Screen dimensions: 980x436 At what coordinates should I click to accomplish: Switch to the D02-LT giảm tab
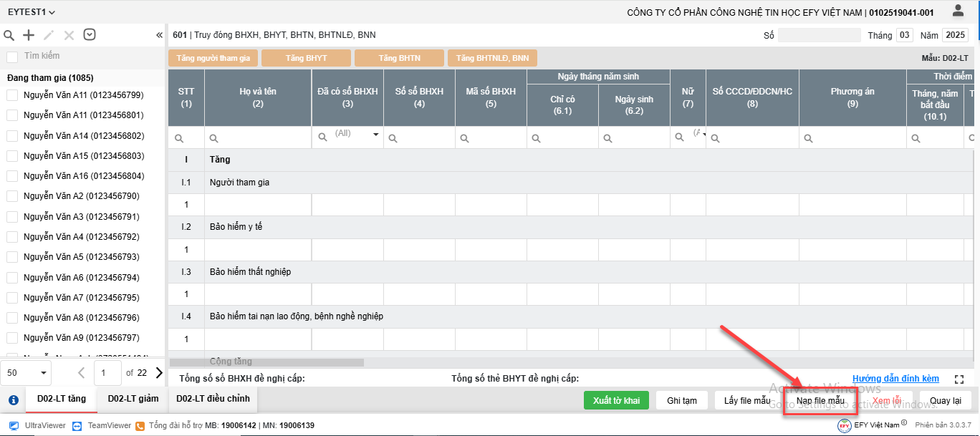tap(133, 399)
